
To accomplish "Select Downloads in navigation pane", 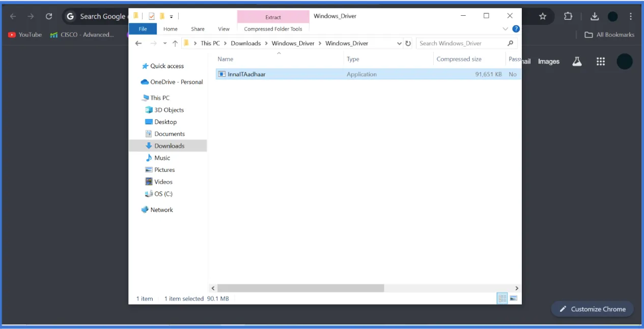I will pos(168,146).
